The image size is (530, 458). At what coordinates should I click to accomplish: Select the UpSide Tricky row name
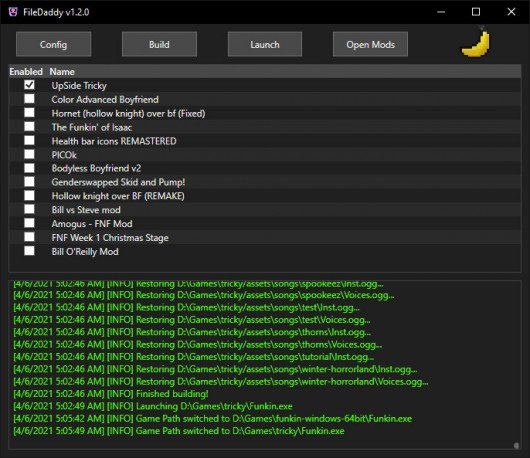[x=79, y=86]
